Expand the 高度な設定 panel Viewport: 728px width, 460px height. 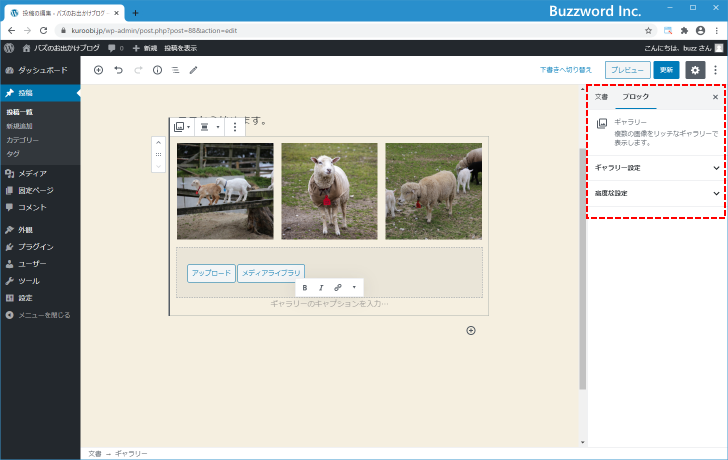click(x=656, y=193)
